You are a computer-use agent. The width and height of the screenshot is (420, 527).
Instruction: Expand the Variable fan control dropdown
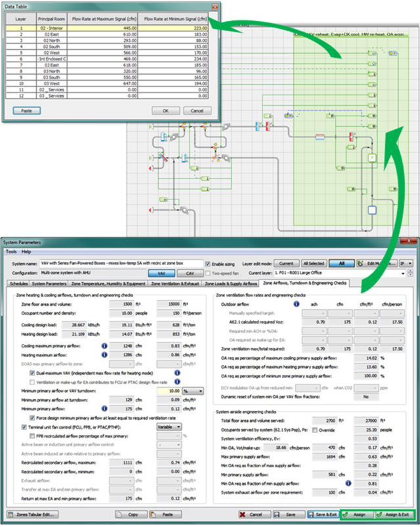[x=169, y=427]
